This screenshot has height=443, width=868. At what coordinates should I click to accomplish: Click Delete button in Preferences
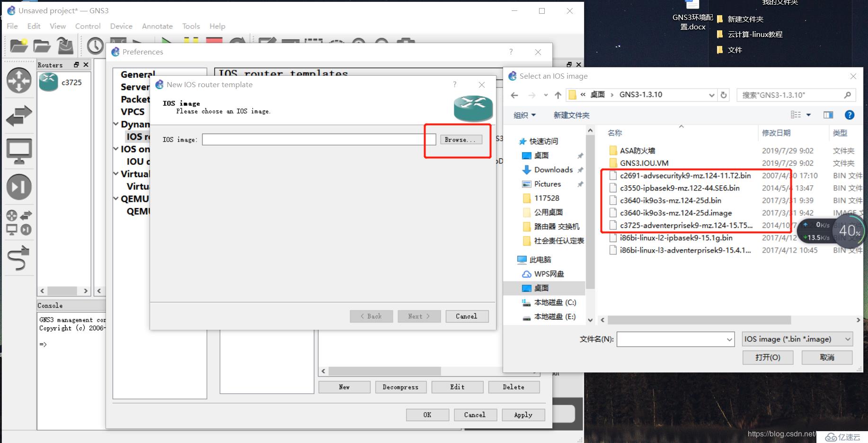point(514,387)
